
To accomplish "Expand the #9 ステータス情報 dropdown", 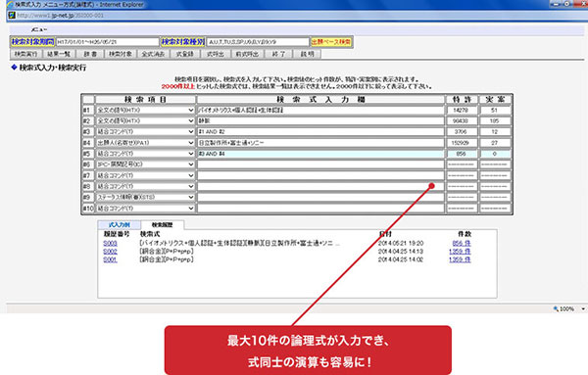I will pyautogui.click(x=190, y=197).
